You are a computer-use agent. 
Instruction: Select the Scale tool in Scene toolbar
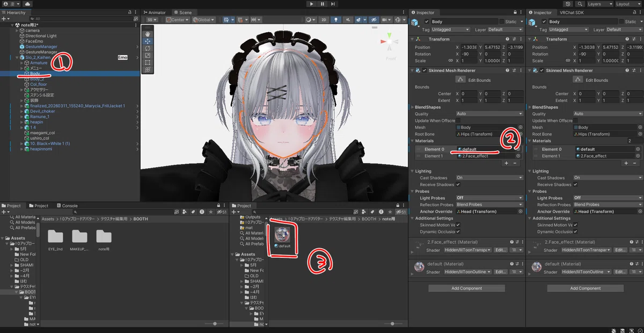click(148, 55)
